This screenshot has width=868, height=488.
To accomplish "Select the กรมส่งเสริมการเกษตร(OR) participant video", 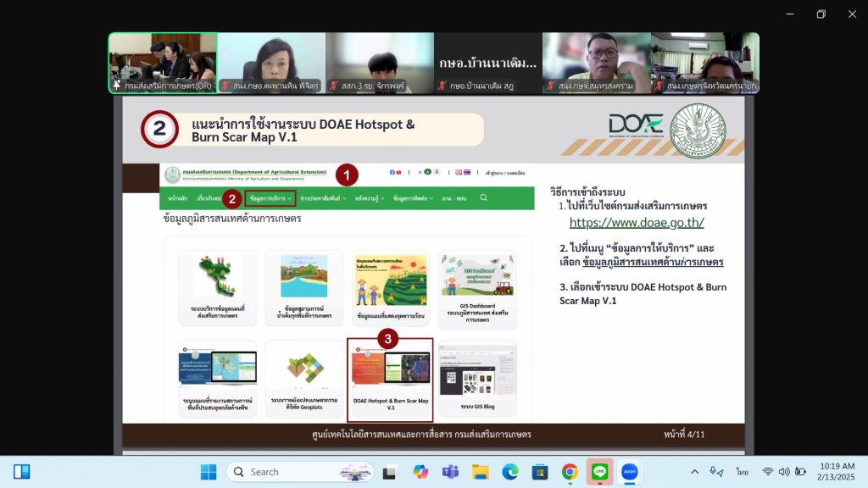I will coord(163,63).
